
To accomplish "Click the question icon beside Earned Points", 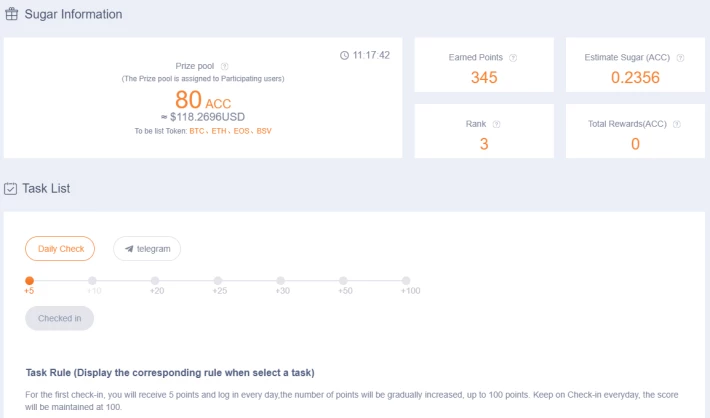I will click(x=513, y=58).
